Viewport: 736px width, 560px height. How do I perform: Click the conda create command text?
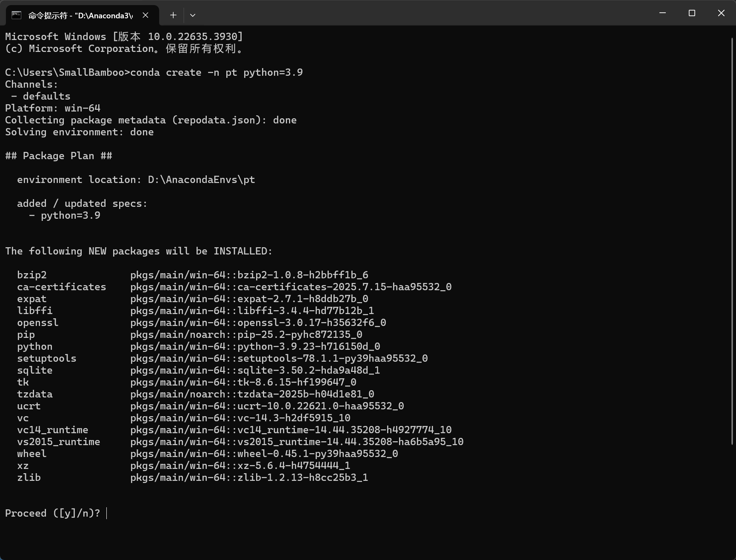pos(217,72)
